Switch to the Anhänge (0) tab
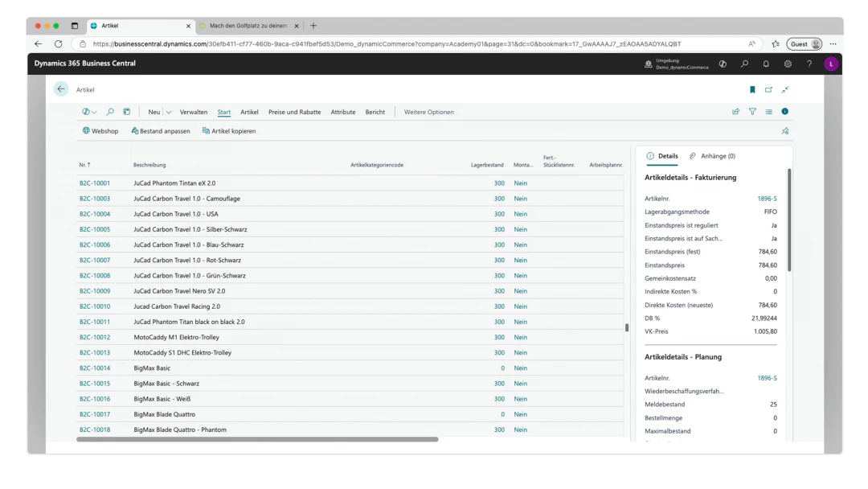868x489 pixels. (x=712, y=156)
